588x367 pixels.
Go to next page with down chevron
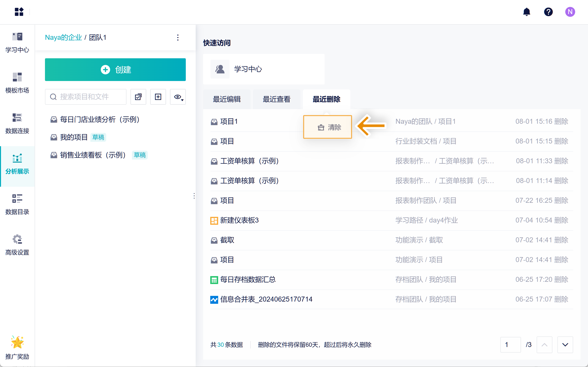tap(565, 345)
